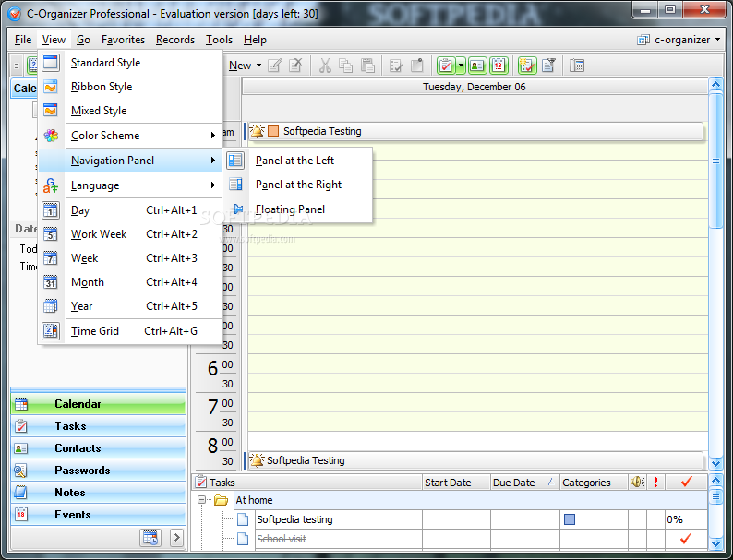733x560 pixels.
Task: Pick Mixed Style in the View menu
Action: (x=130, y=111)
